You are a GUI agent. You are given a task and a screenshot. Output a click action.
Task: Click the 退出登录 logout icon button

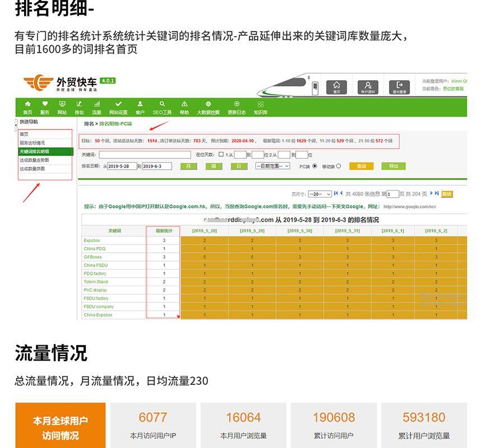click(x=399, y=86)
